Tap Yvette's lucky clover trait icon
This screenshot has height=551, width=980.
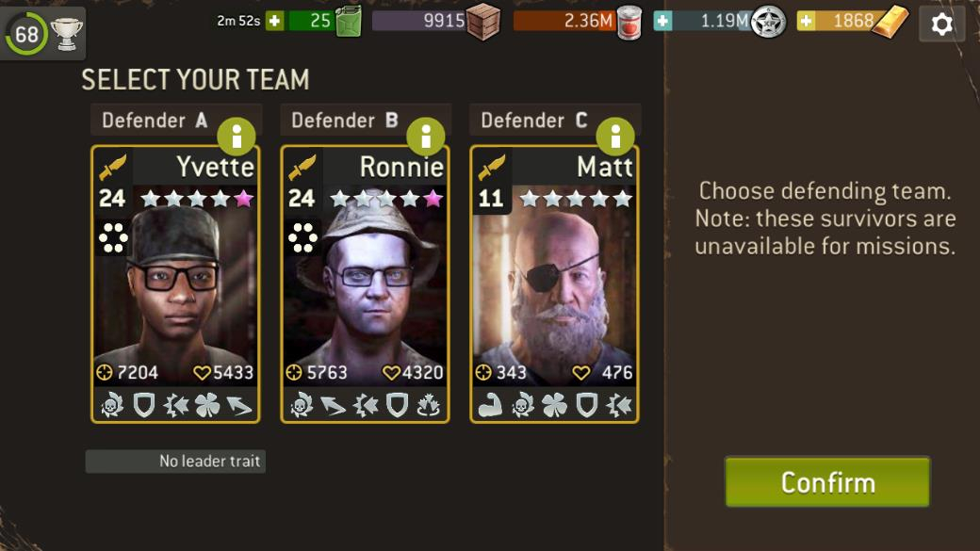point(207,405)
